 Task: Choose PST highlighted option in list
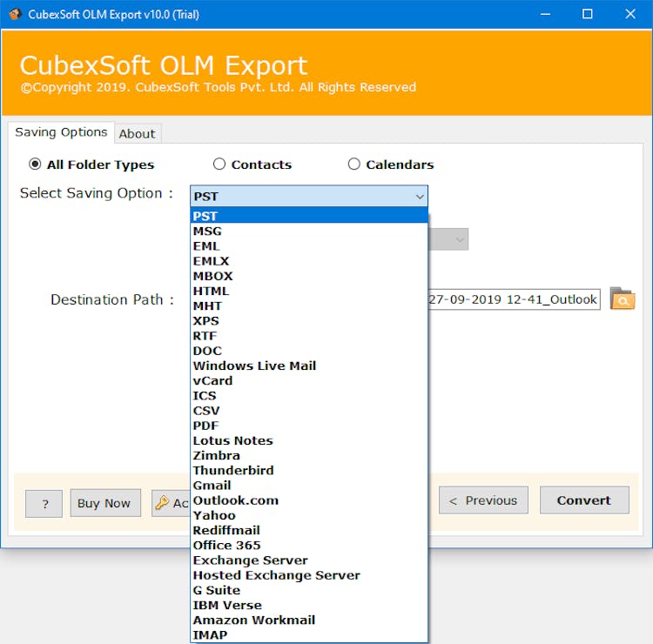point(309,216)
